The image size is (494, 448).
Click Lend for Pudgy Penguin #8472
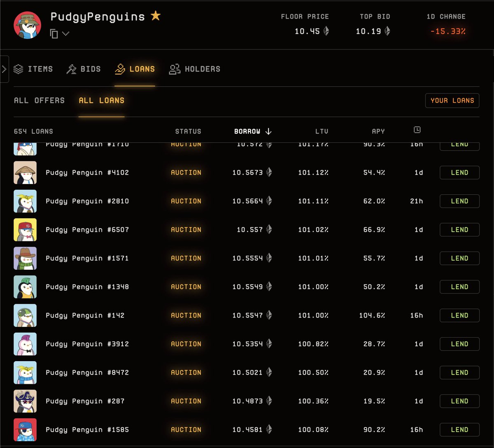point(459,372)
